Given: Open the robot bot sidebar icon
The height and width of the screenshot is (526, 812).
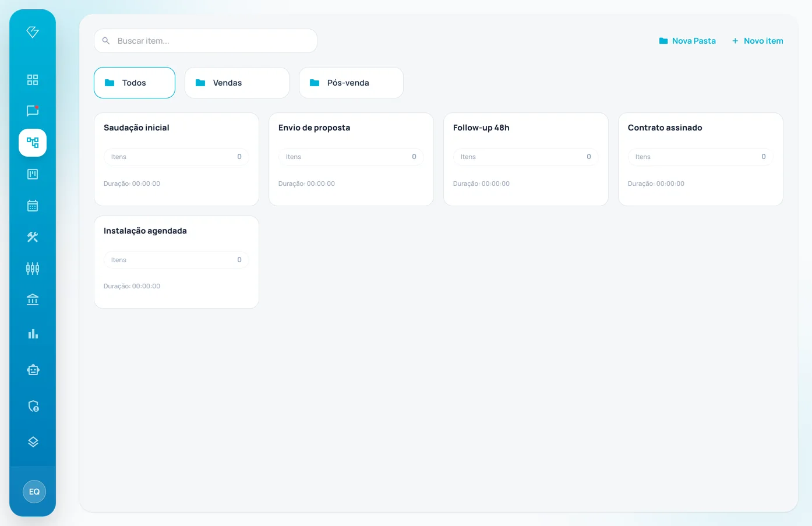Looking at the screenshot, I should click(x=33, y=370).
